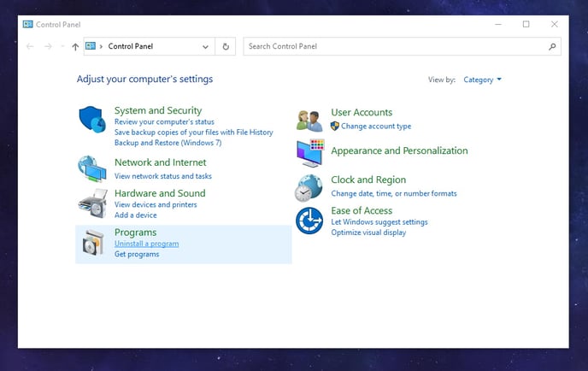This screenshot has width=588, height=371.
Task: Click the forward navigation arrow
Action: [48, 46]
